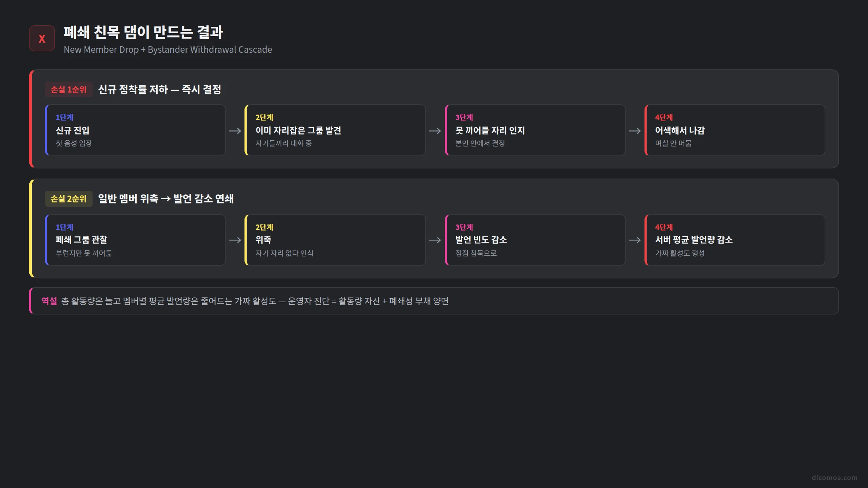This screenshot has width=868, height=488.
Task: Click arrow before 서버 평균 발언량 감소
Action: (635, 240)
